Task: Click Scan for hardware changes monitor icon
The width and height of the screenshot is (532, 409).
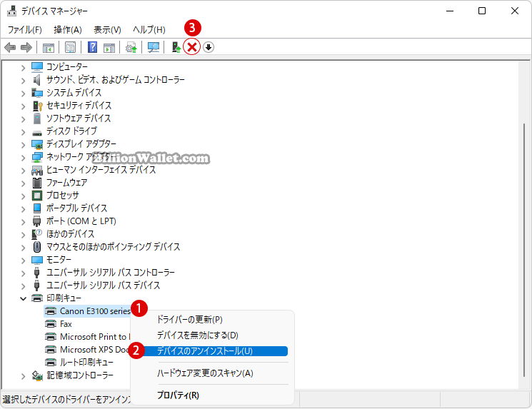Action: (154, 47)
